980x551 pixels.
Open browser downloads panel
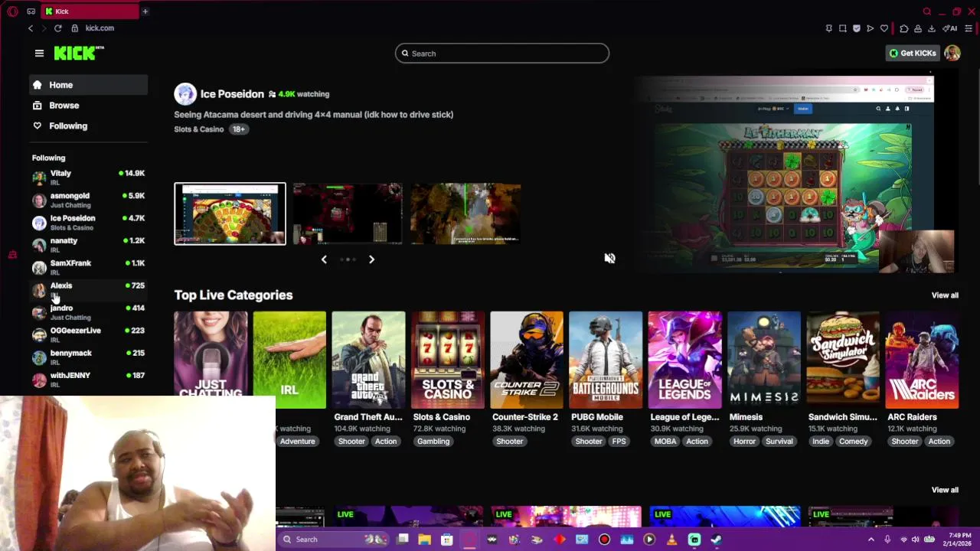[931, 28]
